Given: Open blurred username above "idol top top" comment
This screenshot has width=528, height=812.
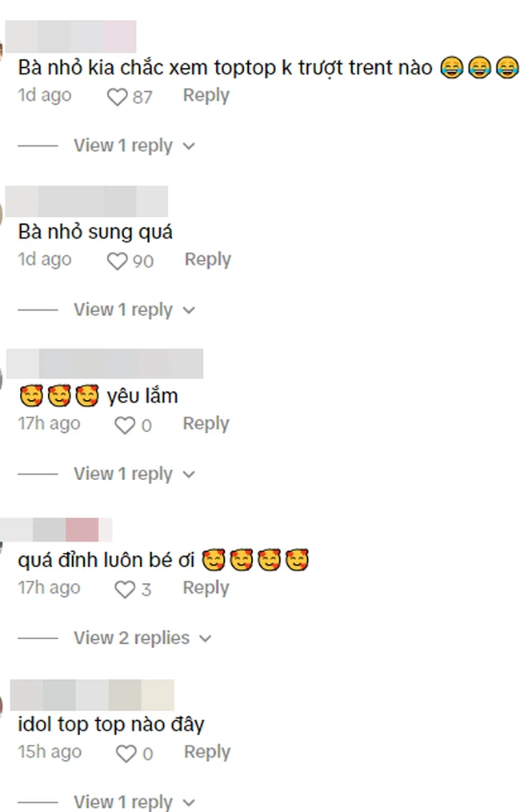Looking at the screenshot, I should point(92,695).
